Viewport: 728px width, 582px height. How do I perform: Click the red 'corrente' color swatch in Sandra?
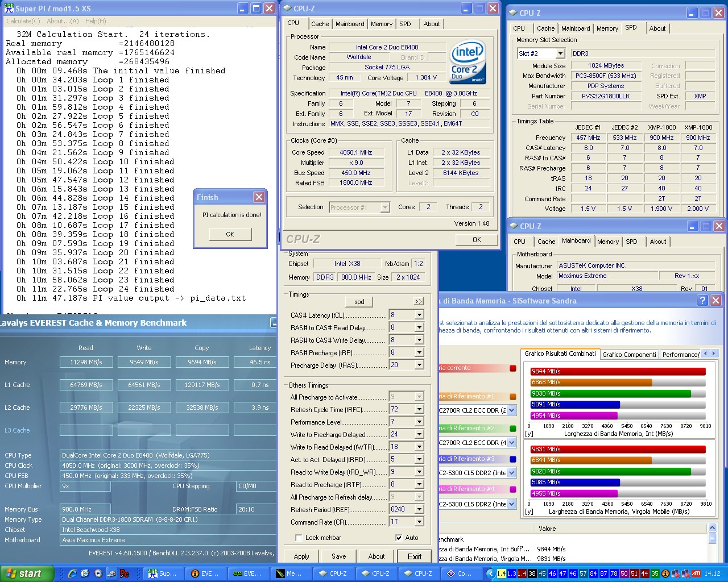tap(513, 368)
